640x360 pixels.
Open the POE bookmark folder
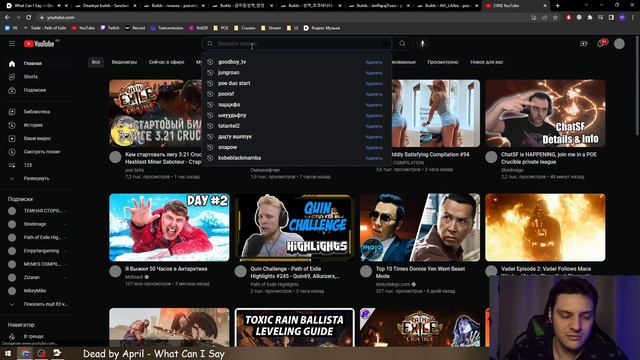click(x=221, y=28)
